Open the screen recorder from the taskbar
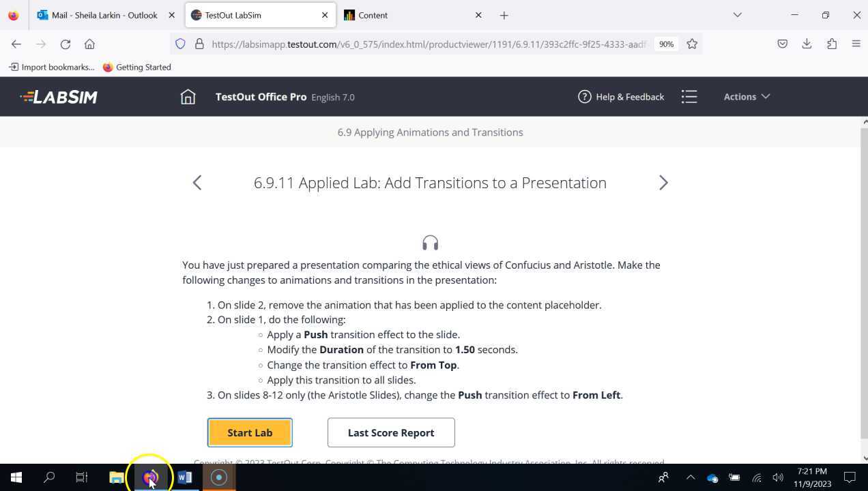 click(x=218, y=477)
